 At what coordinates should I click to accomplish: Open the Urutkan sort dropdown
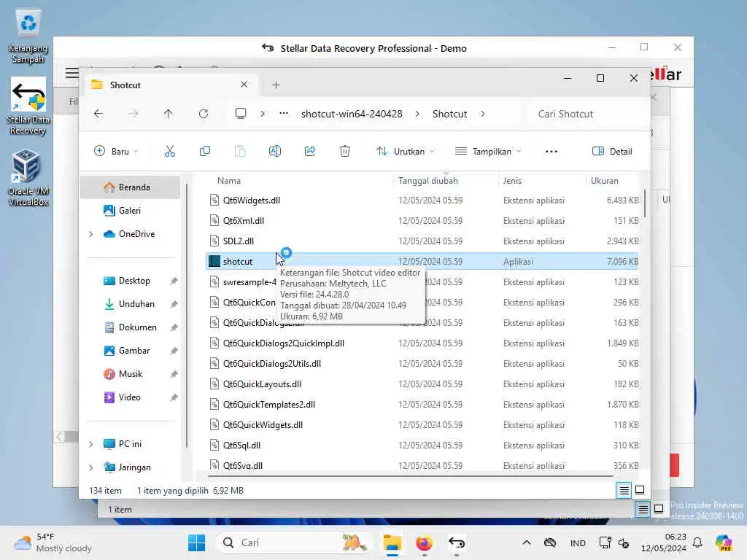tap(405, 152)
